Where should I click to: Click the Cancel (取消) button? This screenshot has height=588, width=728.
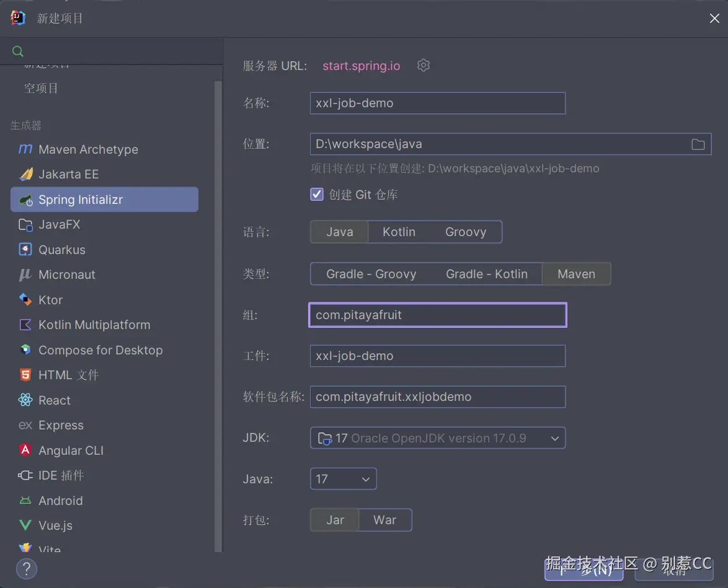pos(674,569)
